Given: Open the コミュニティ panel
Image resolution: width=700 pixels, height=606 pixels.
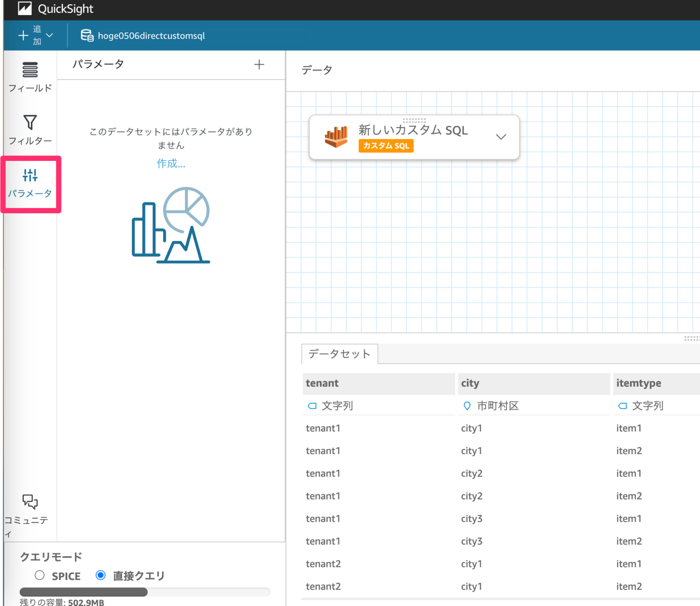Looking at the screenshot, I should 30,508.
